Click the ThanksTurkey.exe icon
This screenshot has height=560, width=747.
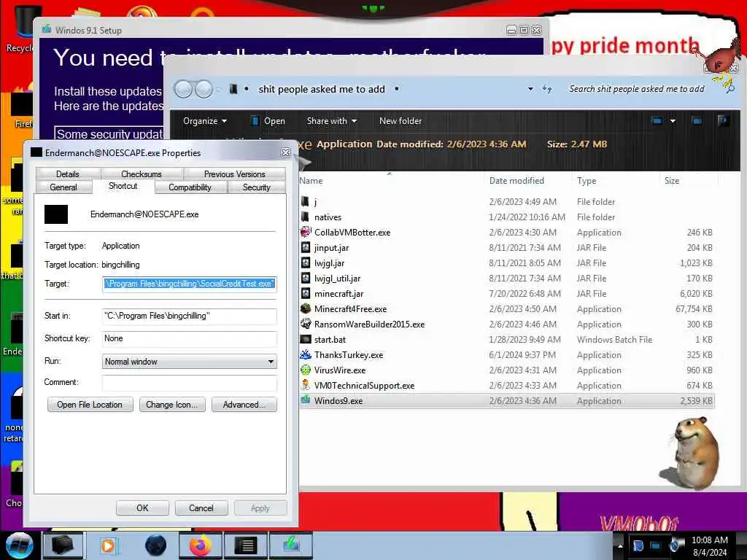click(306, 354)
